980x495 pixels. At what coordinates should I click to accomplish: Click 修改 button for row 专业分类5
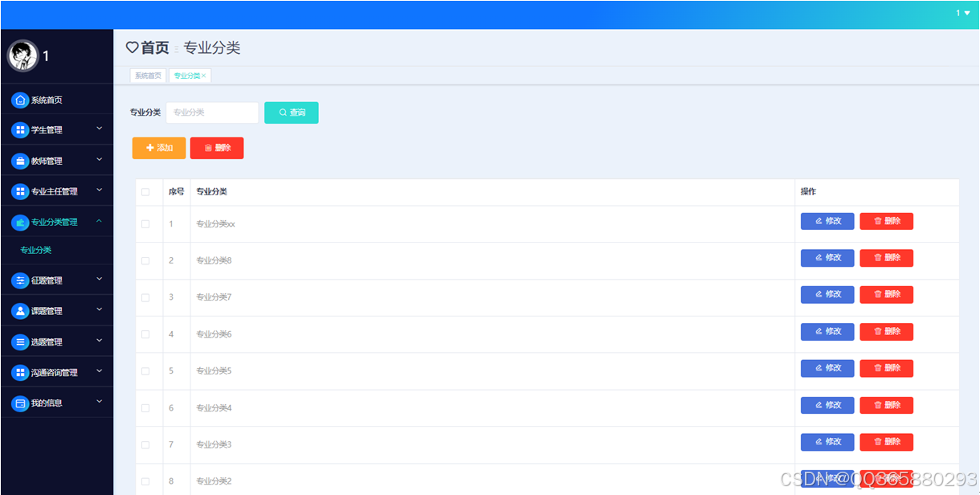[x=827, y=368]
